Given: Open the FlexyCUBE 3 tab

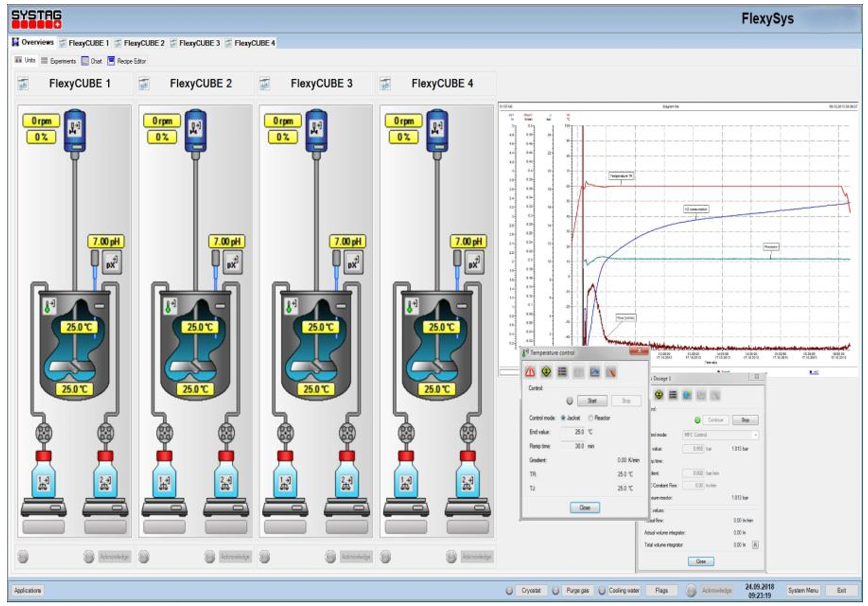Looking at the screenshot, I should [x=195, y=43].
